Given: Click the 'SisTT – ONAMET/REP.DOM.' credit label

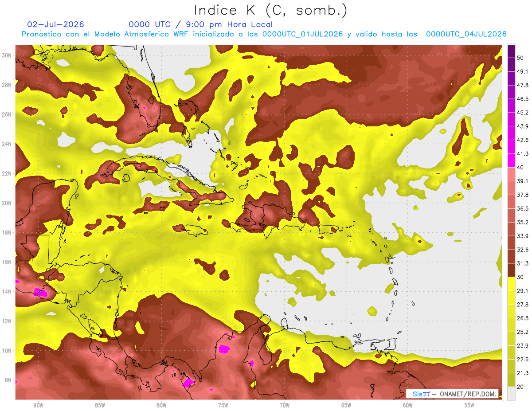Looking at the screenshot, I should pyautogui.click(x=452, y=394).
